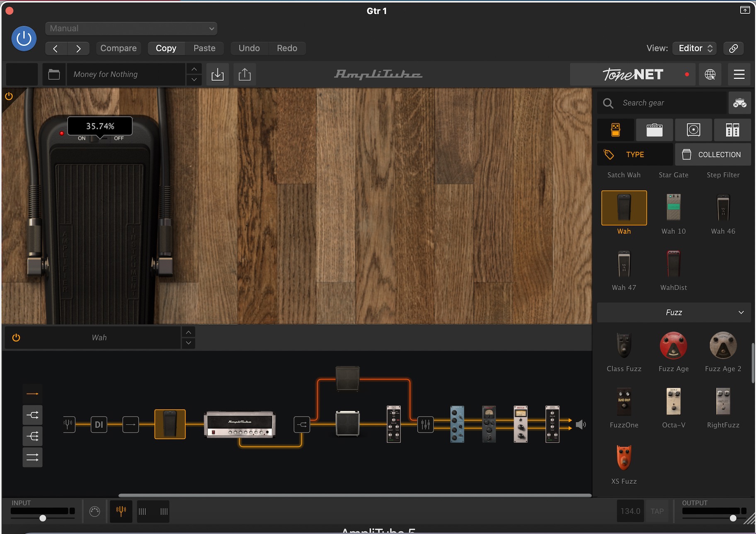756x534 pixels.
Task: Choose the two-way split routing
Action: pos(32,415)
